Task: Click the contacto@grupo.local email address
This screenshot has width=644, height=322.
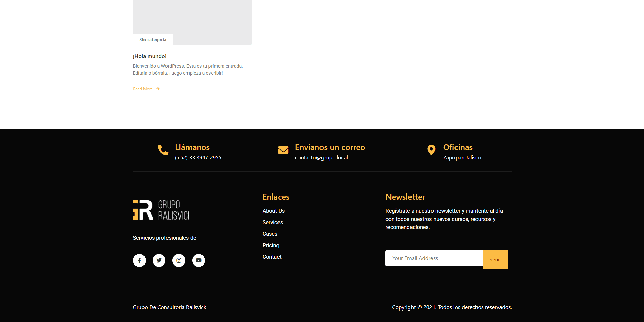Action: 321,158
